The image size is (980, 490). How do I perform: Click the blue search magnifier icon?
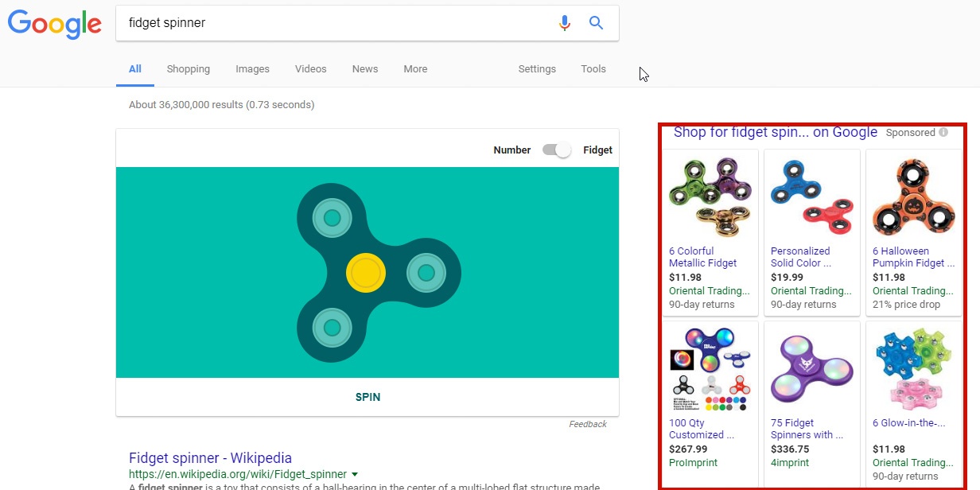pyautogui.click(x=596, y=23)
